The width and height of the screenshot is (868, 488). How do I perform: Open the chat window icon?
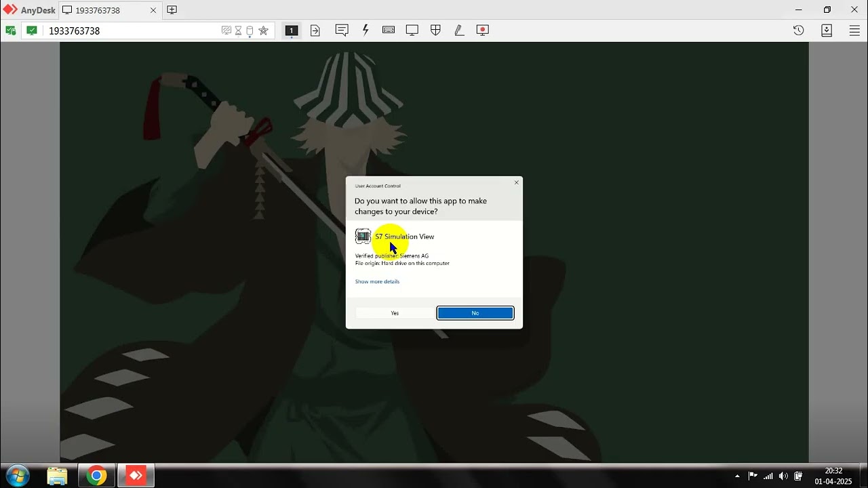(342, 30)
